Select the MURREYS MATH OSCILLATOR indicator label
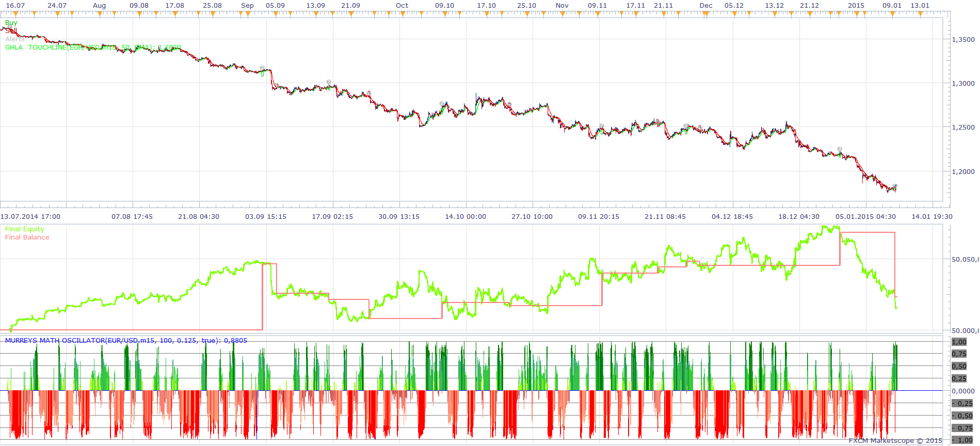The height and width of the screenshot is (446, 980). [126, 341]
